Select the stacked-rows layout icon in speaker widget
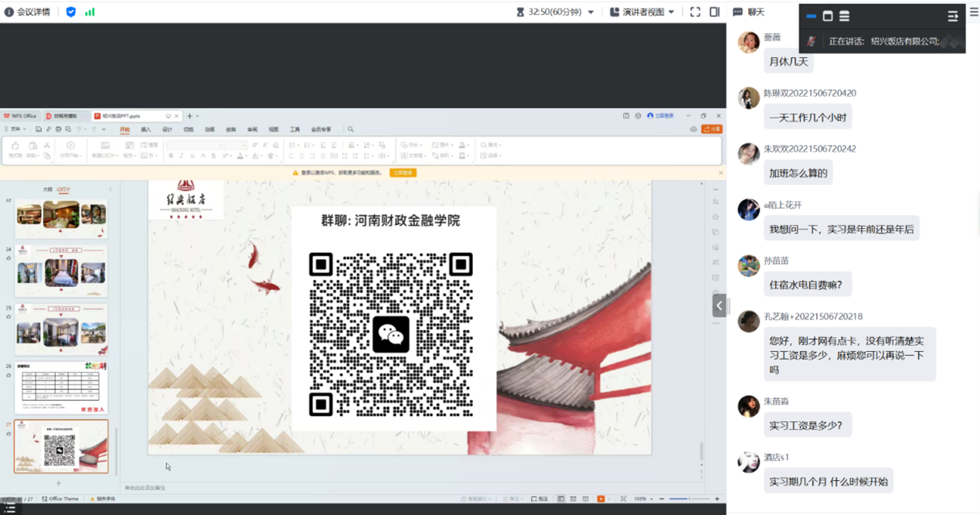980x515 pixels. pyautogui.click(x=844, y=15)
